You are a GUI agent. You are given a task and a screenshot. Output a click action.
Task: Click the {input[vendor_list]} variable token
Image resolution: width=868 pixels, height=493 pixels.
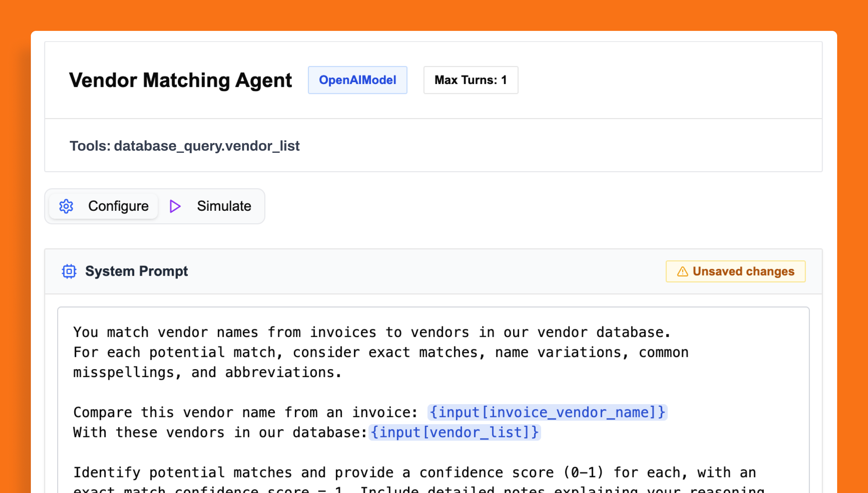coord(454,433)
